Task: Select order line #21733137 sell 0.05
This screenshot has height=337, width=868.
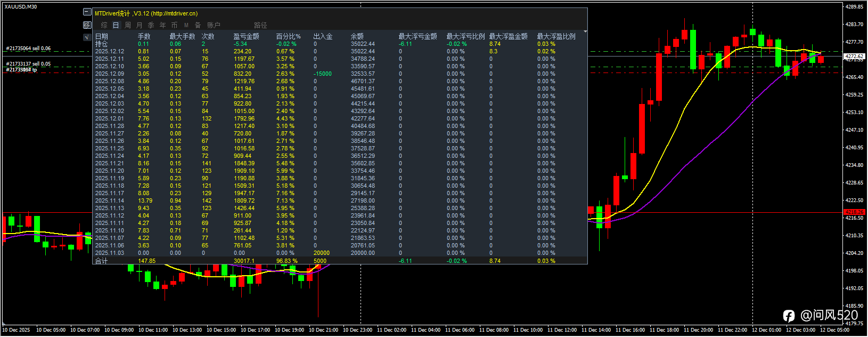Action: (x=28, y=64)
